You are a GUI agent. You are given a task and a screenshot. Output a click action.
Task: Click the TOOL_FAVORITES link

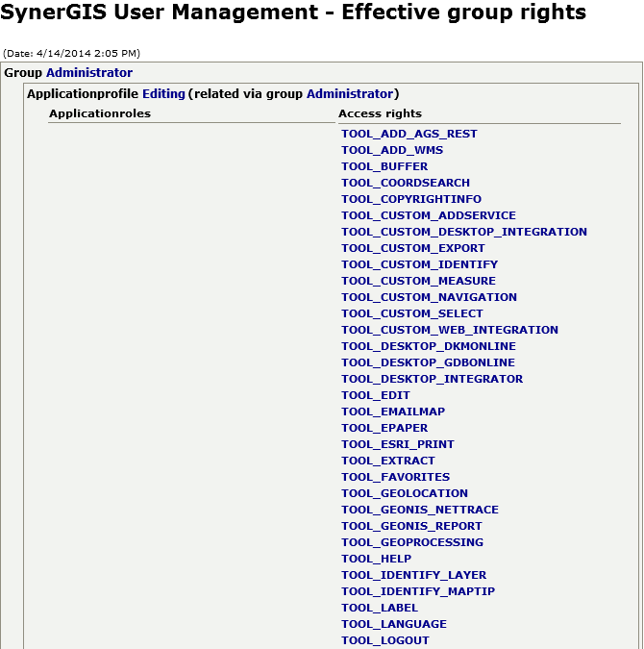point(396,477)
